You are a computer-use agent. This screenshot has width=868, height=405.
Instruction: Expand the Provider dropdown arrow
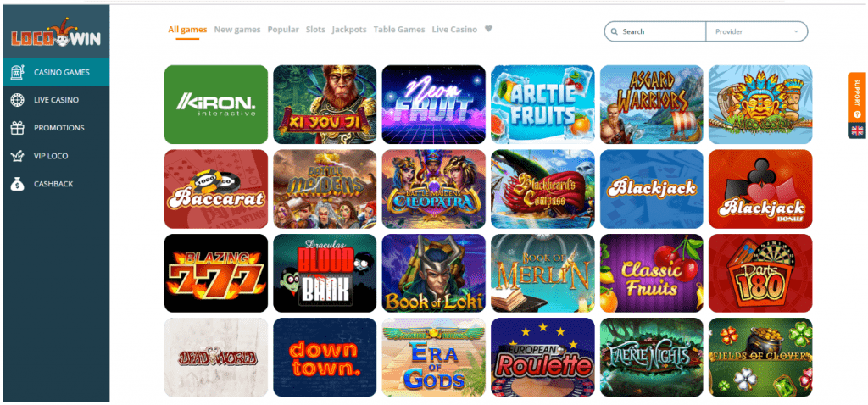796,31
